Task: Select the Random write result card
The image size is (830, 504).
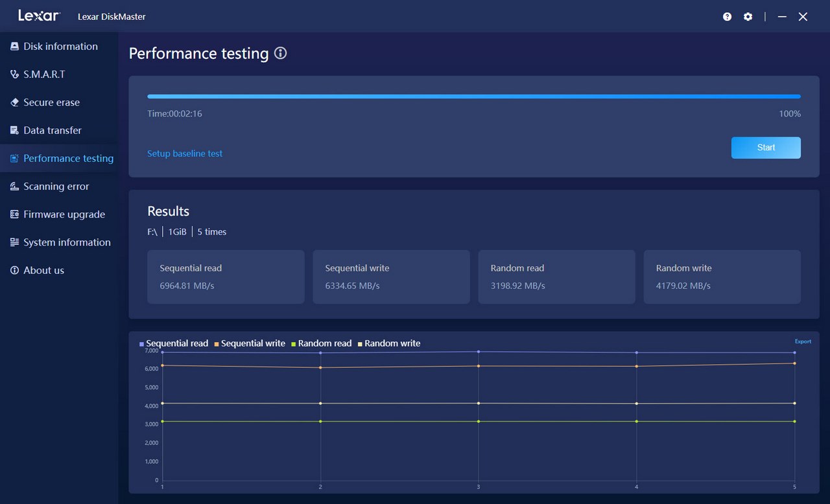Action: tap(722, 277)
